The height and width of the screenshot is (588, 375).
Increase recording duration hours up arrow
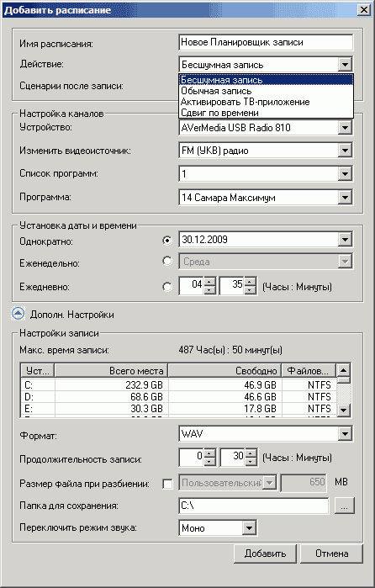tap(211, 453)
